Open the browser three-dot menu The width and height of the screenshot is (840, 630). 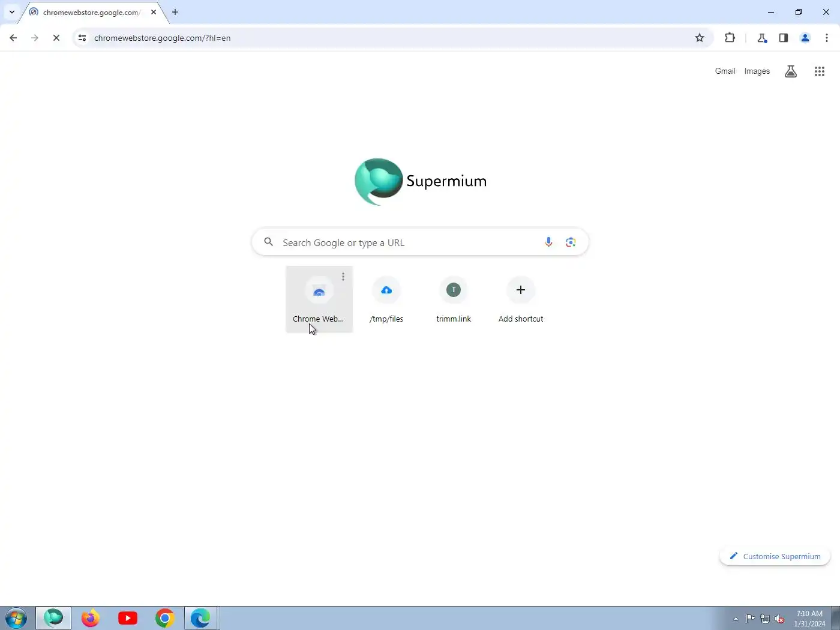[827, 38]
